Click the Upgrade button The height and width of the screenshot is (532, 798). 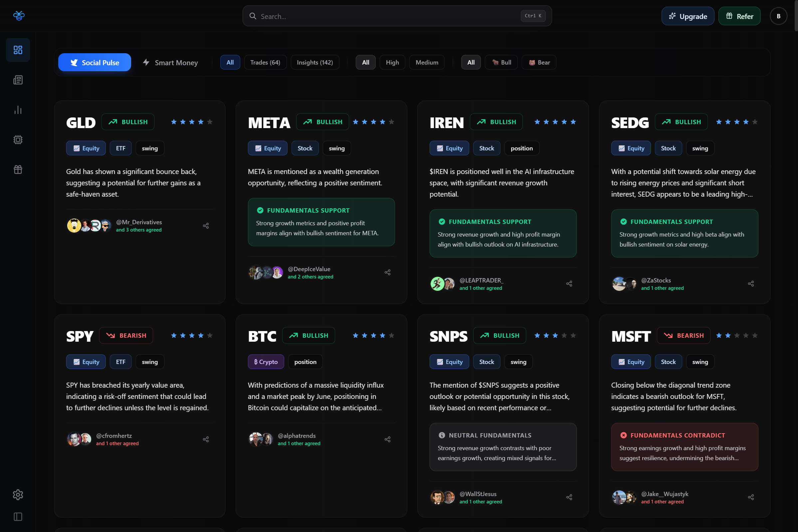click(688, 16)
